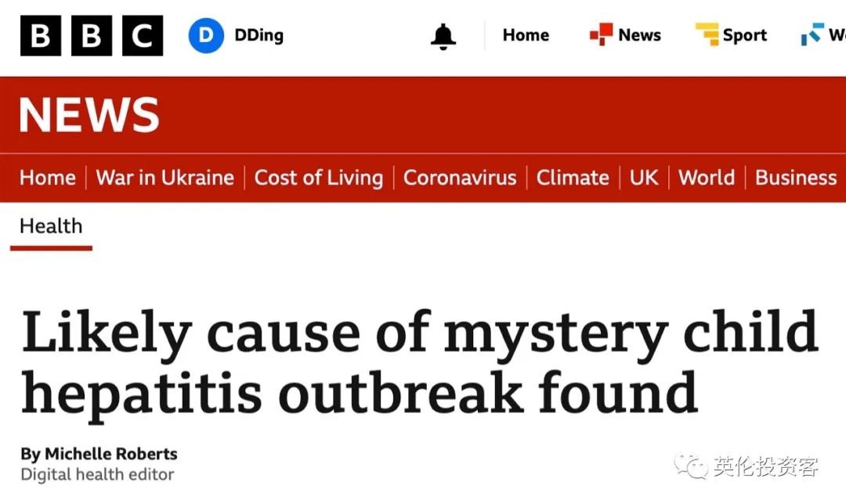The width and height of the screenshot is (846, 504).
Task: Click the large NEWS banner title
Action: 89,114
